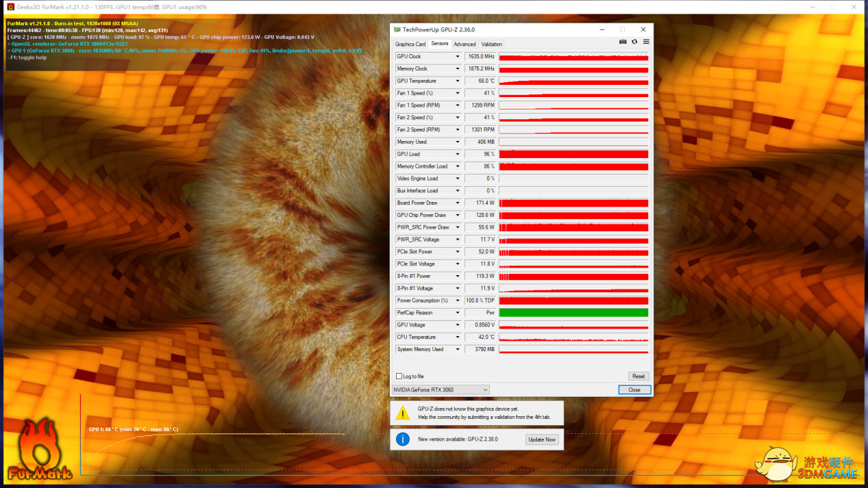Open the NVIDIA GeForce RTX 3060 device dropdown

pyautogui.click(x=441, y=390)
